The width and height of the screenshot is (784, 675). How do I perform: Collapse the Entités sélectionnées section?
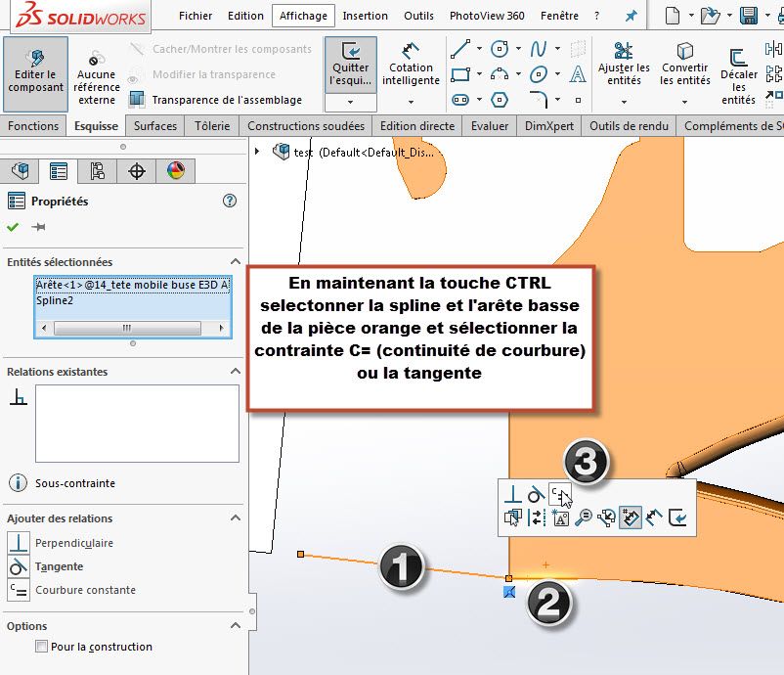[x=235, y=262]
